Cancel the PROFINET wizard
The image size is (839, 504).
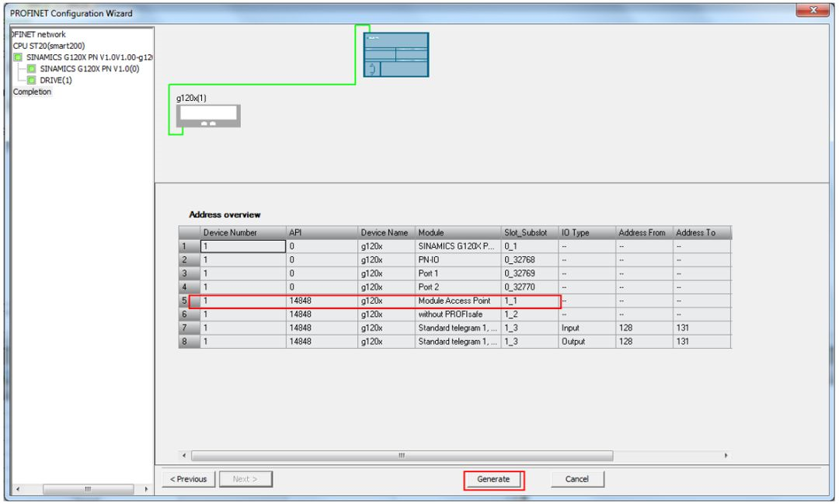coord(576,479)
